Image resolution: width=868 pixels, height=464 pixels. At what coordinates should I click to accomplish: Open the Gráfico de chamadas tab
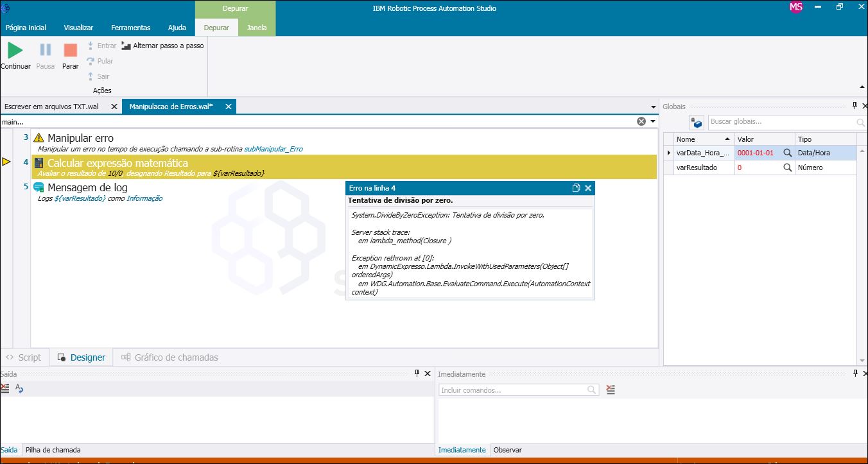(x=169, y=357)
